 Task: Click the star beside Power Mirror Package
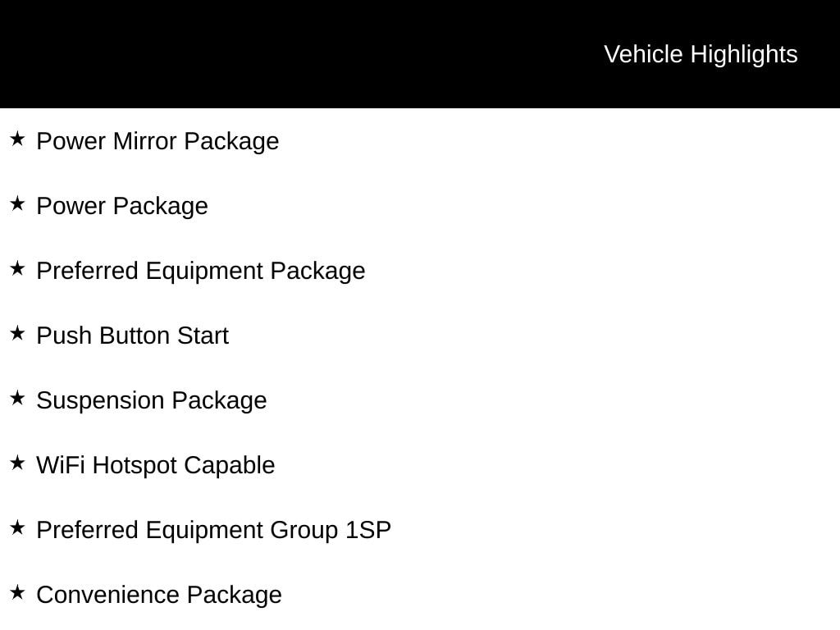[x=17, y=139]
